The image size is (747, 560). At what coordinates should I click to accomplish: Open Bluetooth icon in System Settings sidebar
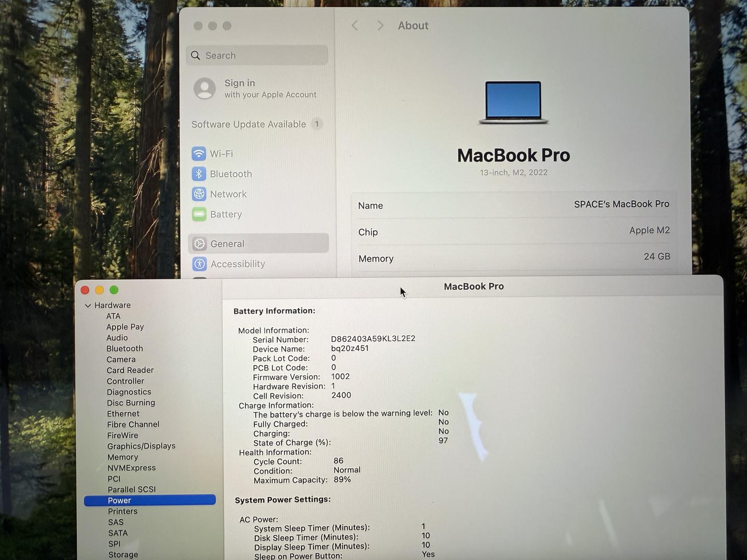tap(199, 174)
